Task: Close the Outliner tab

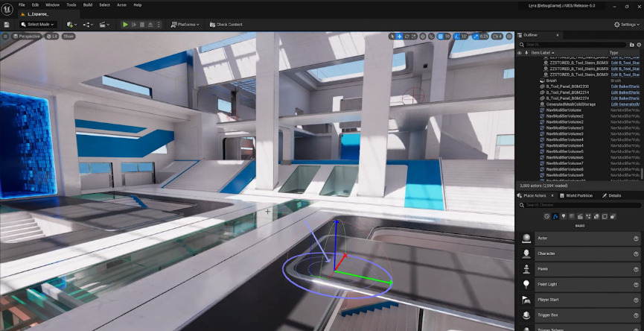Action: tap(558, 35)
